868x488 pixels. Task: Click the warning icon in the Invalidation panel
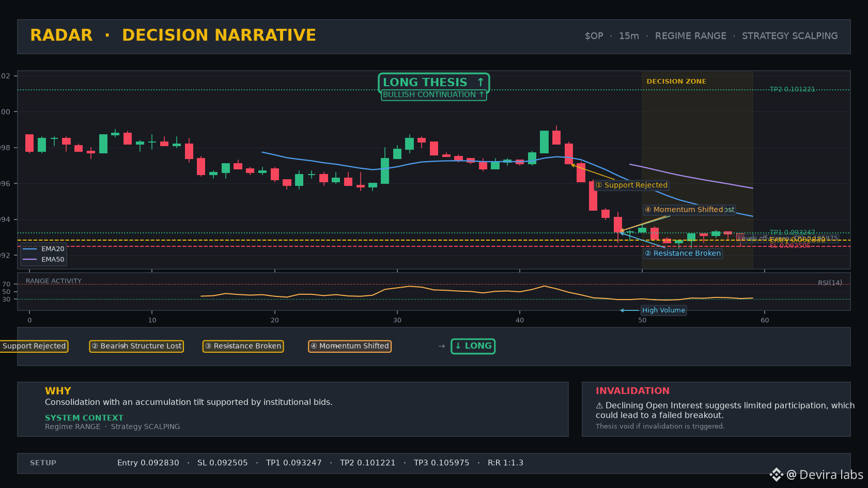(599, 406)
